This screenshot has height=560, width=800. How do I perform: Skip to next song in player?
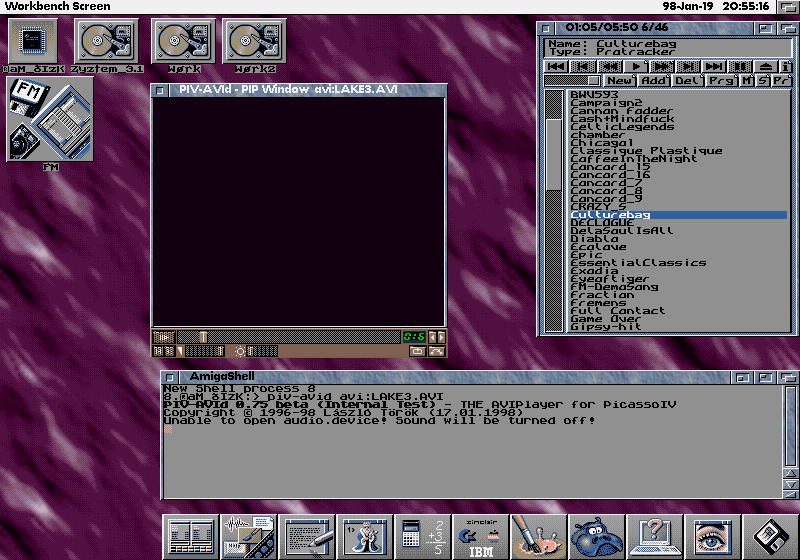688,66
